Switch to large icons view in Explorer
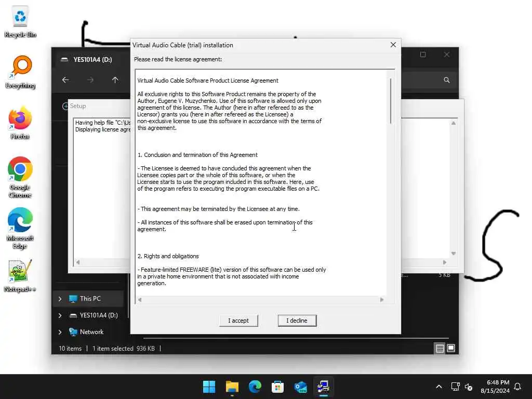Image resolution: width=532 pixels, height=399 pixels. [451, 349]
